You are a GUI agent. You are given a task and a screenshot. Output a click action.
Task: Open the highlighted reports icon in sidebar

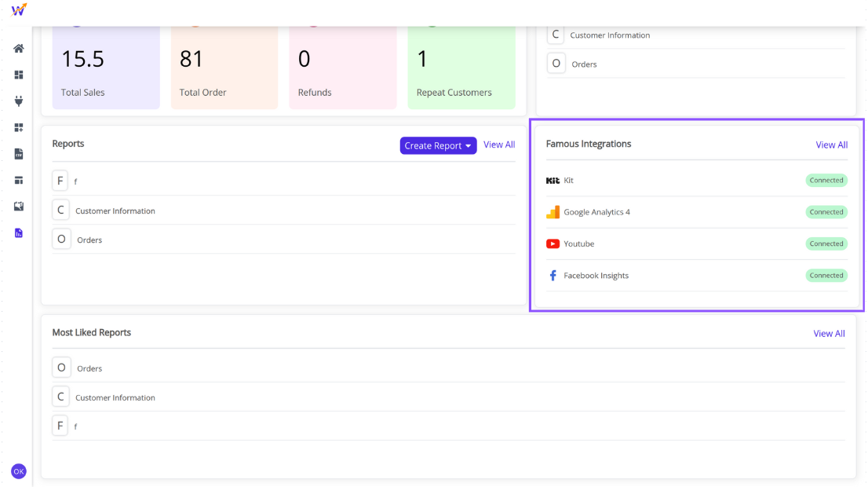(x=19, y=233)
